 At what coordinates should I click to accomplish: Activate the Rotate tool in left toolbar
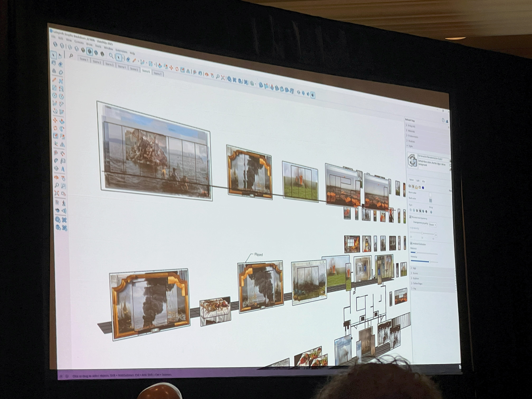(x=55, y=128)
